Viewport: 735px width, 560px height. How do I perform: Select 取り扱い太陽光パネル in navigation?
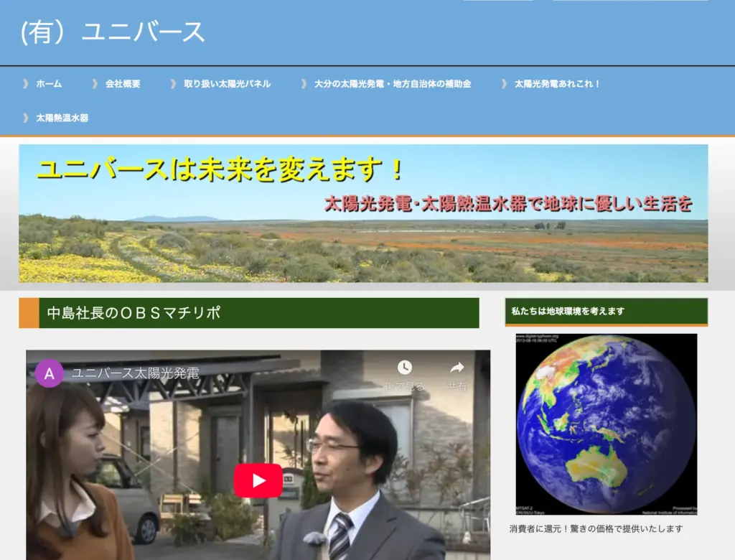(227, 84)
